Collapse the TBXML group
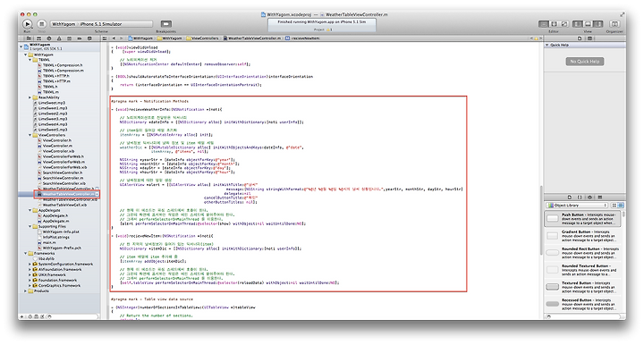 click(30, 60)
